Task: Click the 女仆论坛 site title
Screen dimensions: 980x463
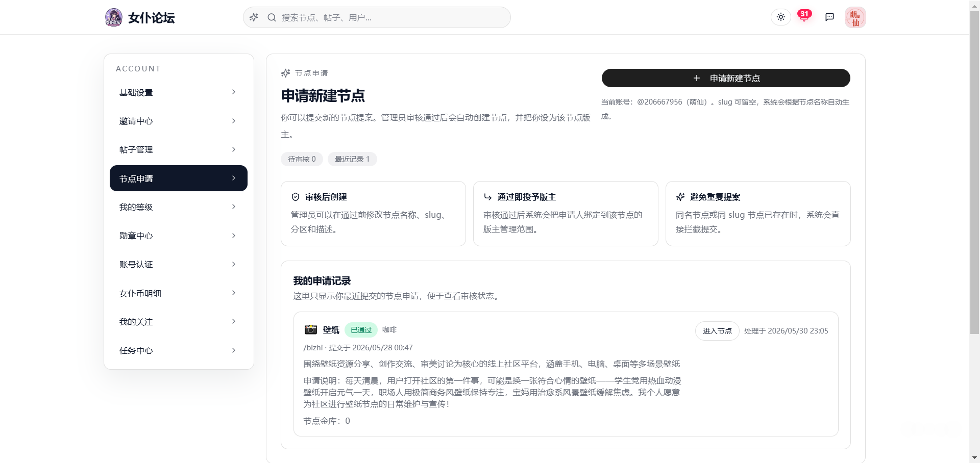Action: pyautogui.click(x=151, y=18)
